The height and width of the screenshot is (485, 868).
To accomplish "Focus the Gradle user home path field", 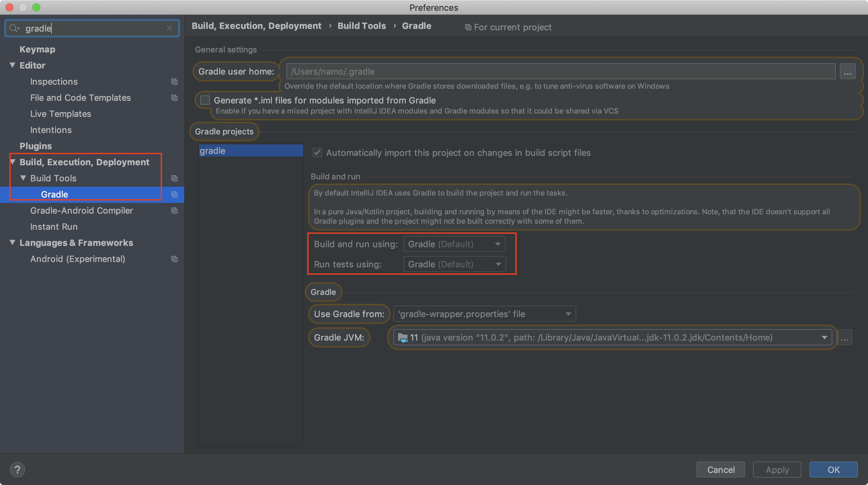I will [x=561, y=71].
